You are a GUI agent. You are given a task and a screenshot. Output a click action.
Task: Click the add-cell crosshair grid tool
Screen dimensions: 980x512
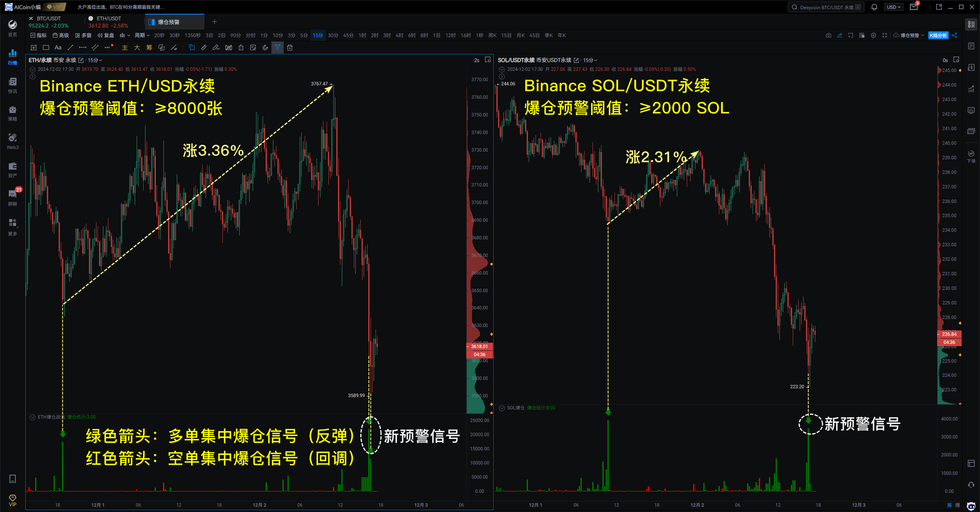[x=34, y=47]
